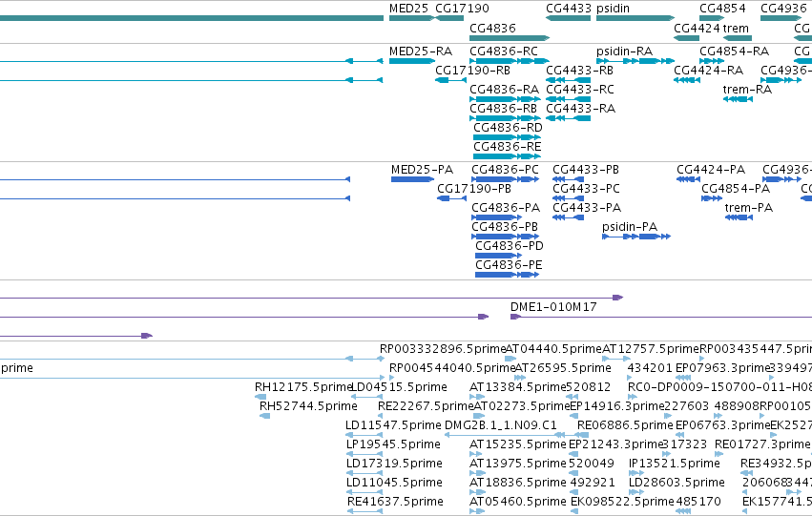This screenshot has height=516, width=812.
Task: Select the CG4836-PC protein label
Action: click(505, 170)
